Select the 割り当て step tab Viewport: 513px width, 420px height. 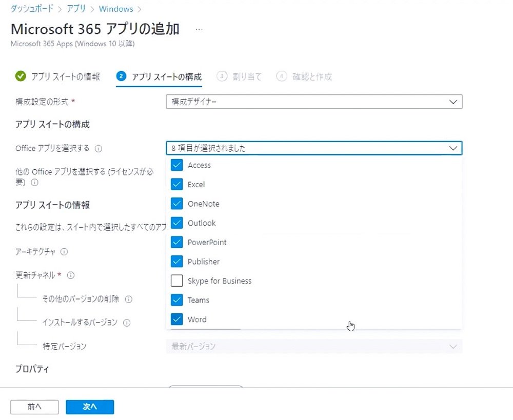pyautogui.click(x=239, y=76)
